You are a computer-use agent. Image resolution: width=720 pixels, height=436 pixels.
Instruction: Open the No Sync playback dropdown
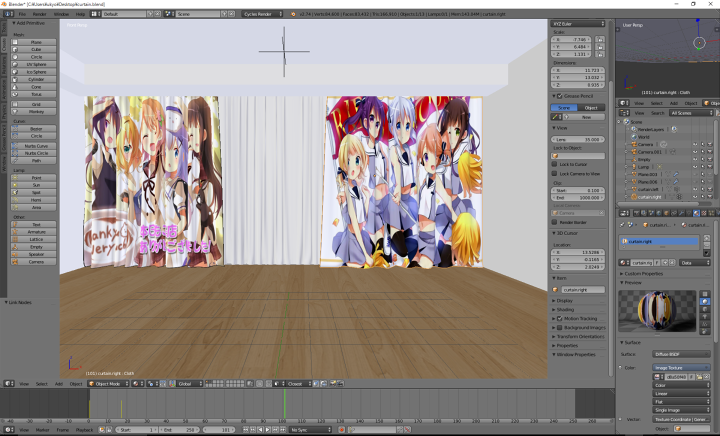click(310, 430)
